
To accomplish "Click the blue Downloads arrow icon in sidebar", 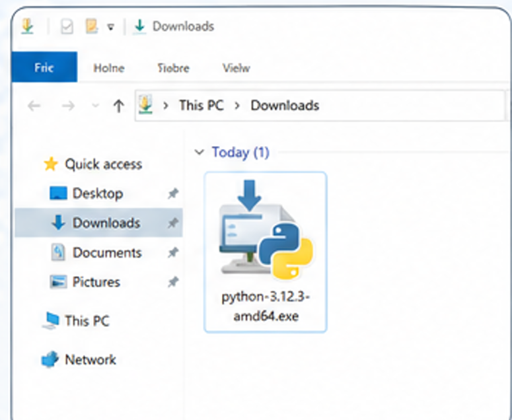I will tap(58, 223).
